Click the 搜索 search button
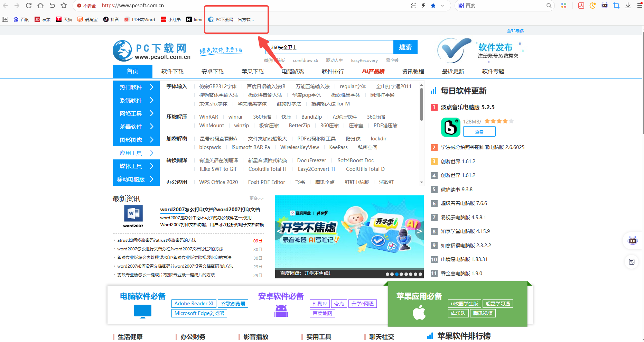 (405, 47)
